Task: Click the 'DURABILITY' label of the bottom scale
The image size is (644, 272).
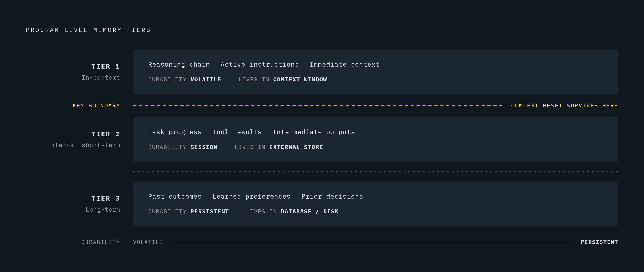Action: (x=101, y=242)
